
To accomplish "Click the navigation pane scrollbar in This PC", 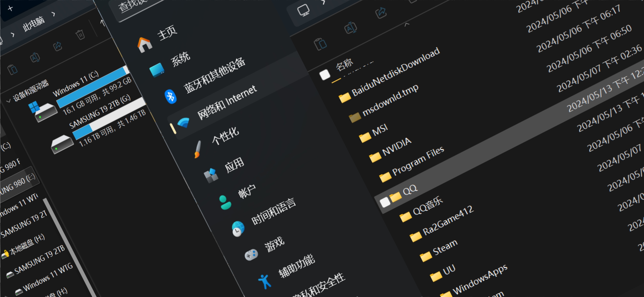I will [70, 247].
